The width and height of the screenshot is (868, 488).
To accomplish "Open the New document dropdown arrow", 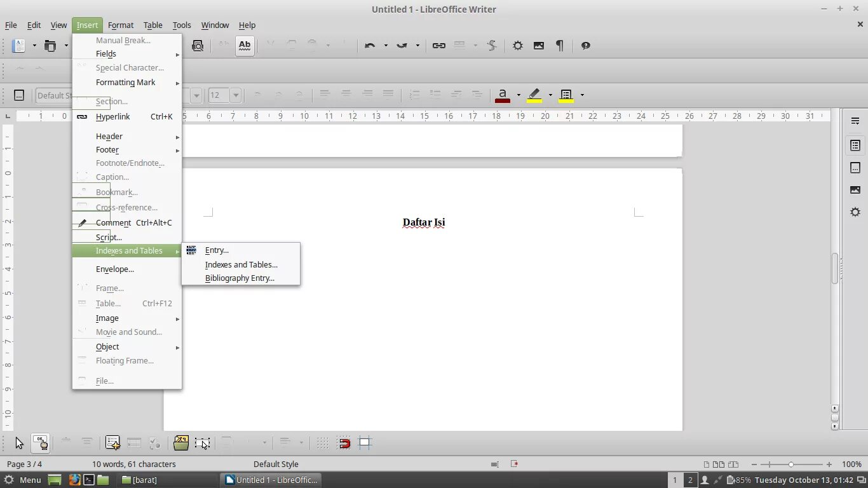I will (34, 46).
